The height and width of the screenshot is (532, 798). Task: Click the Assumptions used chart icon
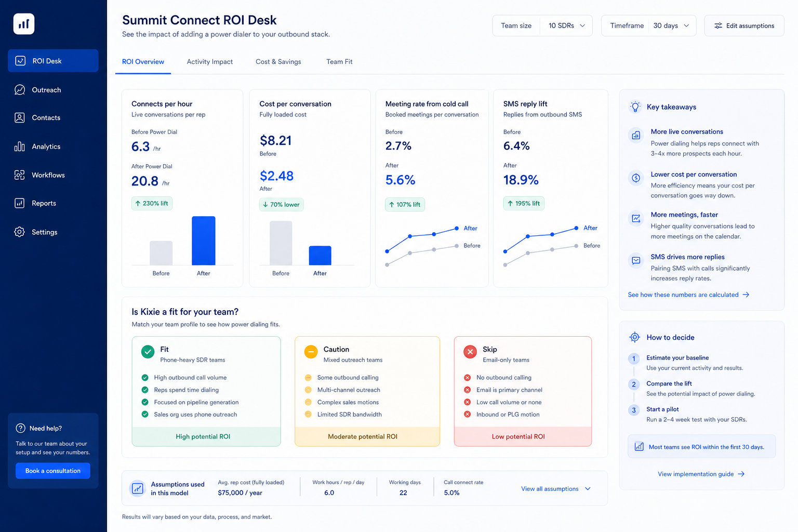coord(138,488)
